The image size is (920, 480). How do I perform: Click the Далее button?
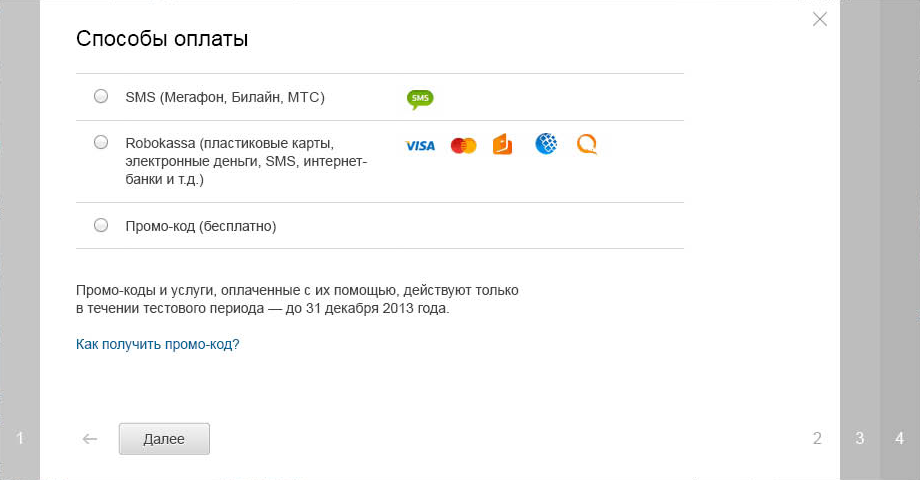coord(164,439)
